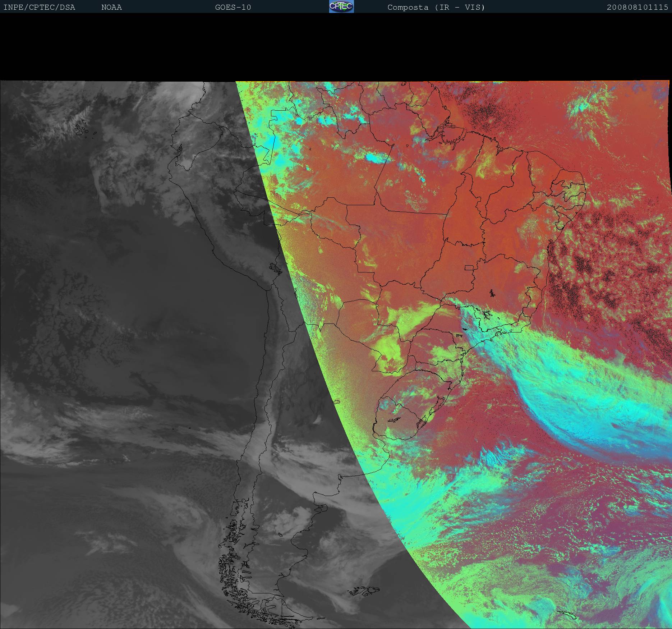Select the GOES-10 satellite label
The width and height of the screenshot is (672, 629).
click(233, 8)
